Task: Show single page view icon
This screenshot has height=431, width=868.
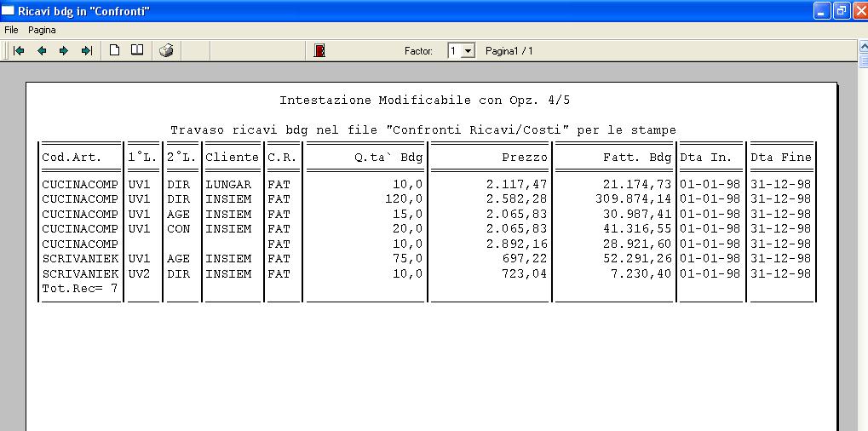Action: [114, 50]
